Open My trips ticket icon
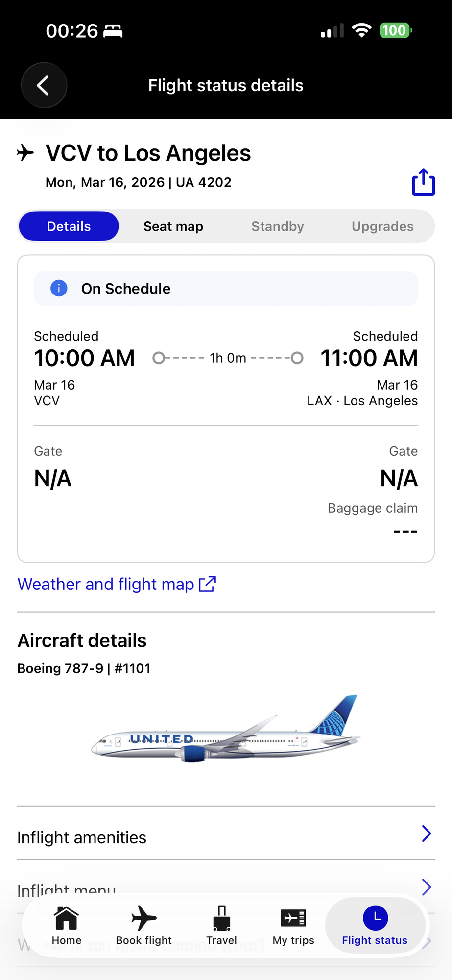 click(293, 918)
